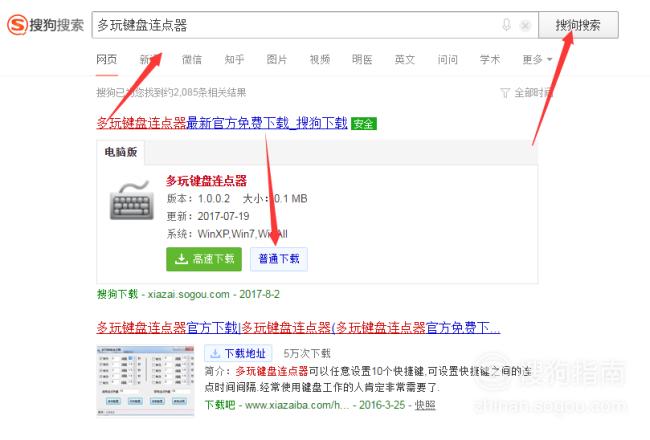Click the 普通下载 button
This screenshot has width=650, height=440.
279,259
